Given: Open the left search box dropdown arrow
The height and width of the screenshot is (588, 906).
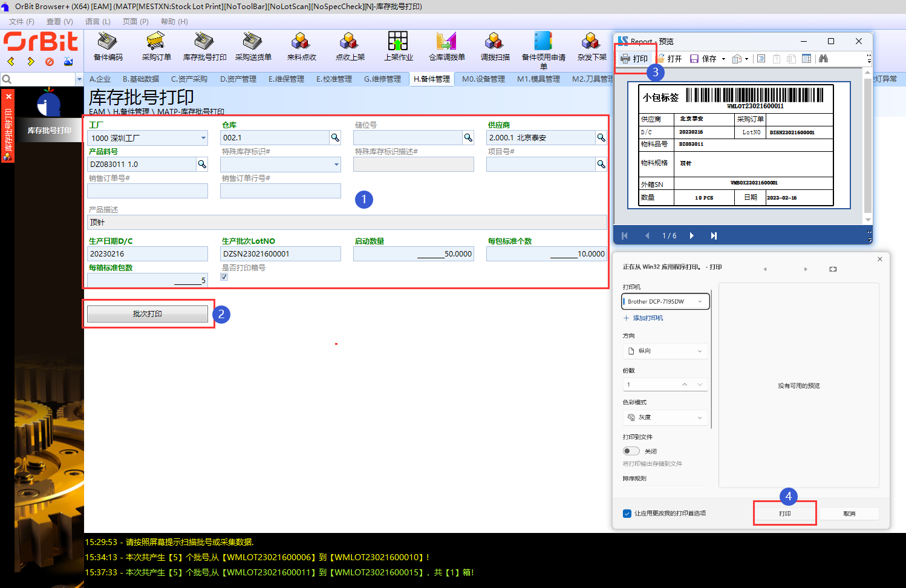Looking at the screenshot, I should click(79, 79).
